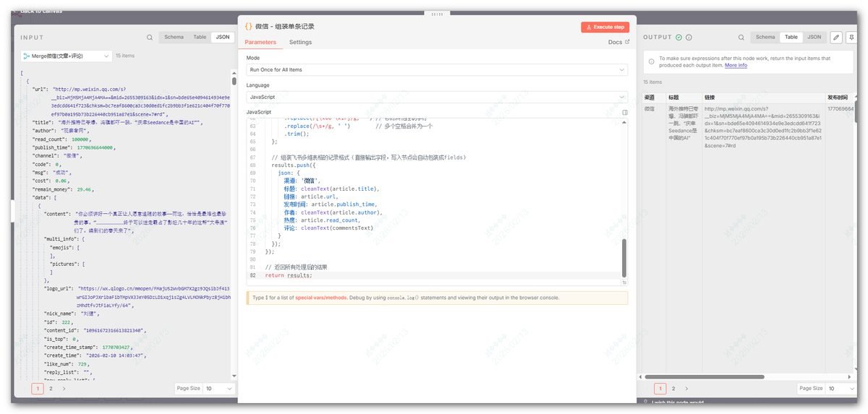The width and height of the screenshot is (868, 414).
Task: Click next page arrow in INPUT pagination
Action: (x=64, y=388)
